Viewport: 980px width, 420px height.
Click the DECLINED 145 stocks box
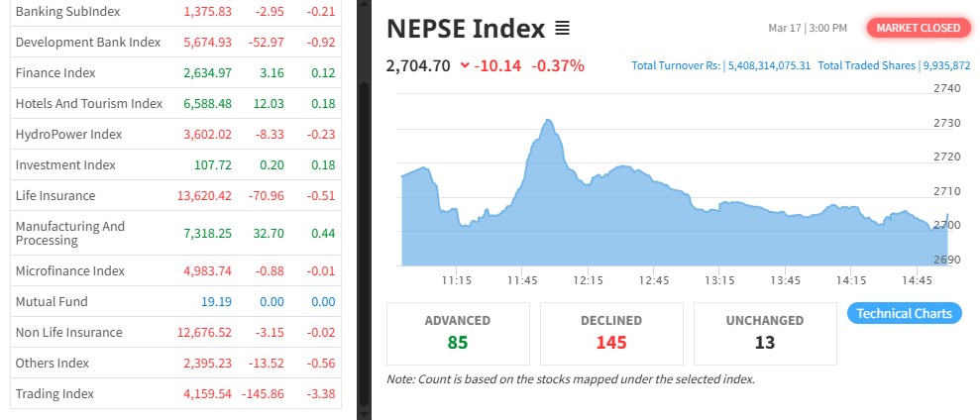click(611, 333)
